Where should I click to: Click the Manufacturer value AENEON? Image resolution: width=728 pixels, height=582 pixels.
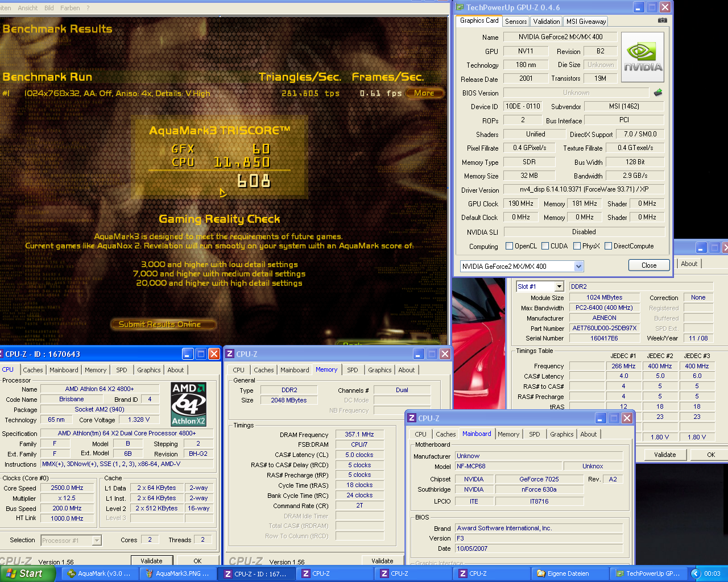coord(605,318)
